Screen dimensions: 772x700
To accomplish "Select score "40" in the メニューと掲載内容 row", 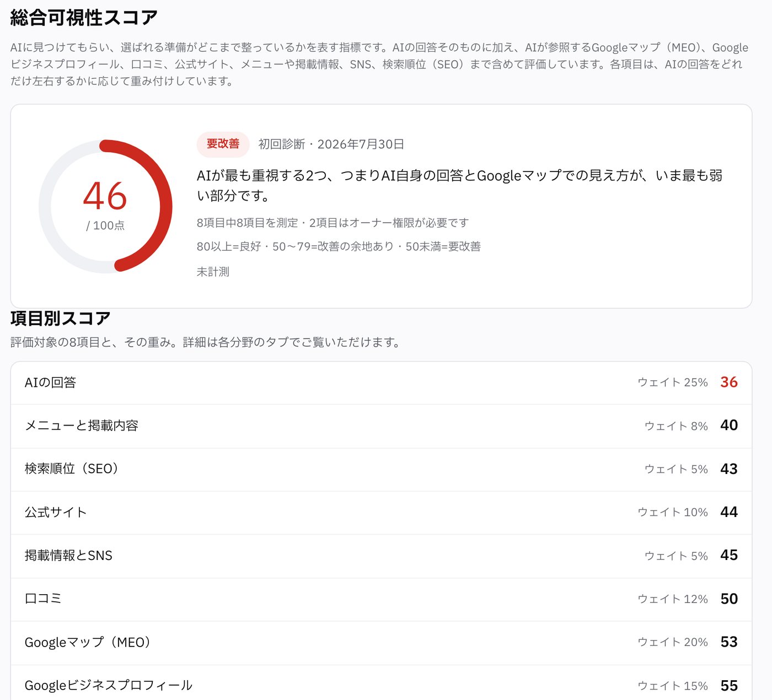I will point(729,425).
